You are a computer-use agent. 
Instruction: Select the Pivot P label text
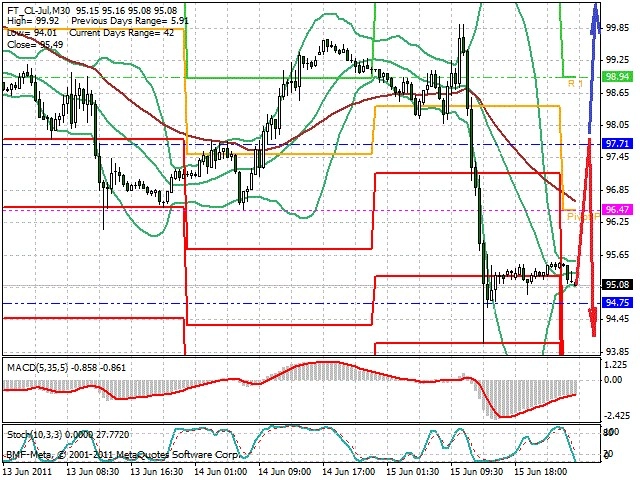[583, 217]
